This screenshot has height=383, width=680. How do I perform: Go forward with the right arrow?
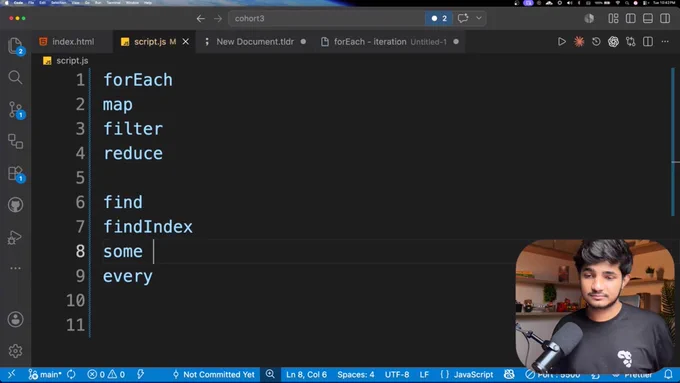coord(218,18)
